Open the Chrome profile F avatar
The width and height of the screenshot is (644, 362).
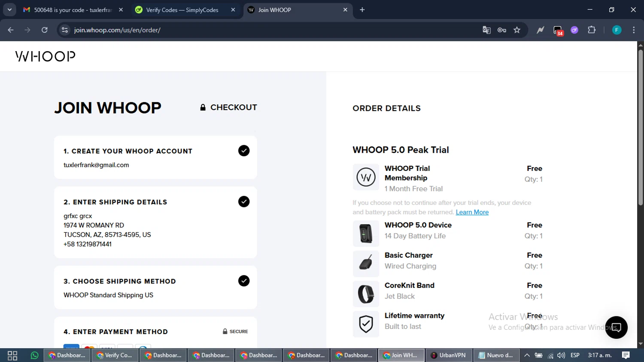coord(617,30)
